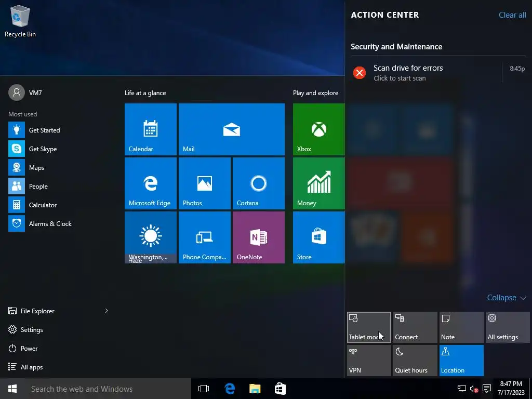Click Clear all in Action Center
The height and width of the screenshot is (399, 532).
coord(512,15)
